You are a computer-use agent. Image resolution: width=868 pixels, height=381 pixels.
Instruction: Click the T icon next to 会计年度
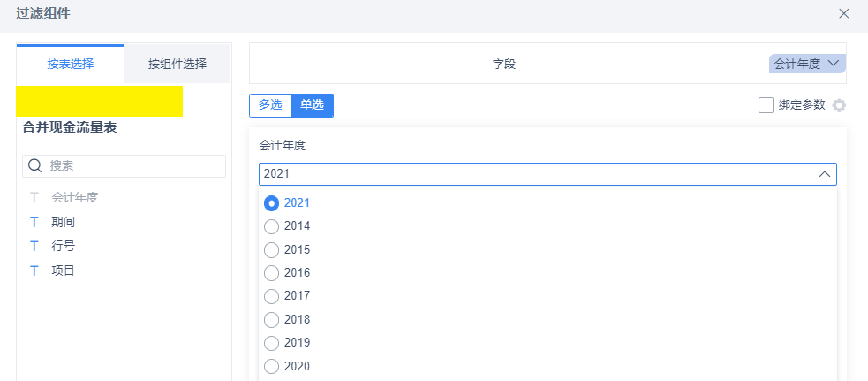point(34,197)
